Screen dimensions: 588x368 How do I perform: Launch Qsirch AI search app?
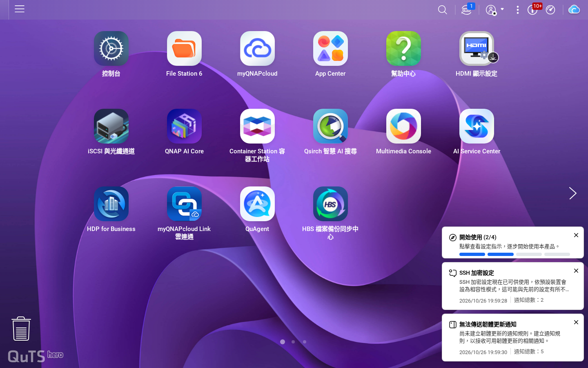pyautogui.click(x=330, y=126)
